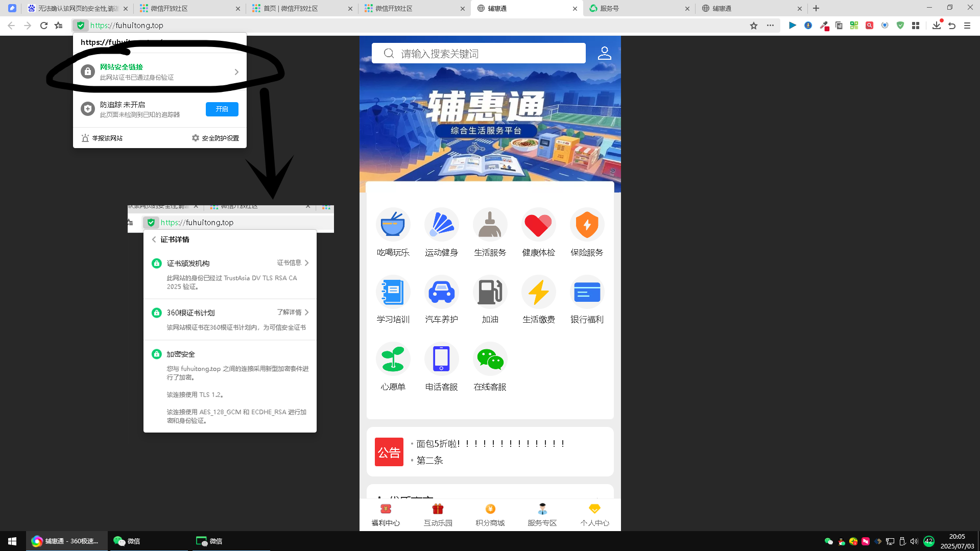Go to the 积分商城 bottom tab
Screen dimensions: 980x551
coord(490,515)
